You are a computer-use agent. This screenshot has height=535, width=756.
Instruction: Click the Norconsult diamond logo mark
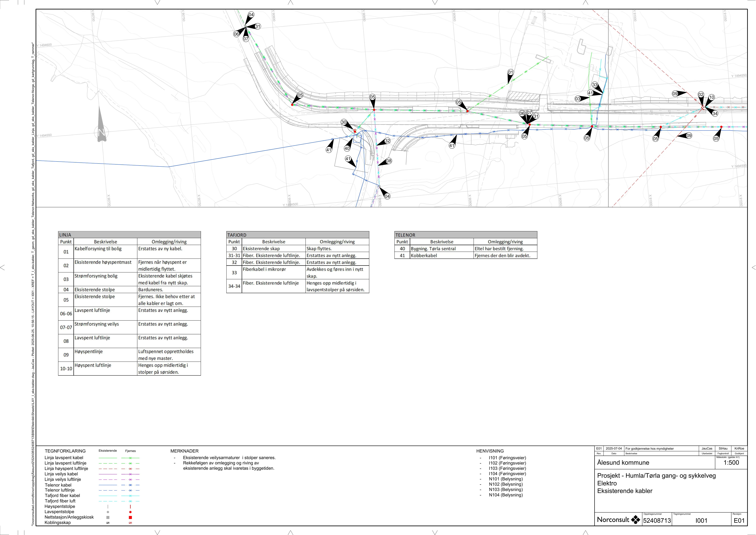tap(635, 520)
